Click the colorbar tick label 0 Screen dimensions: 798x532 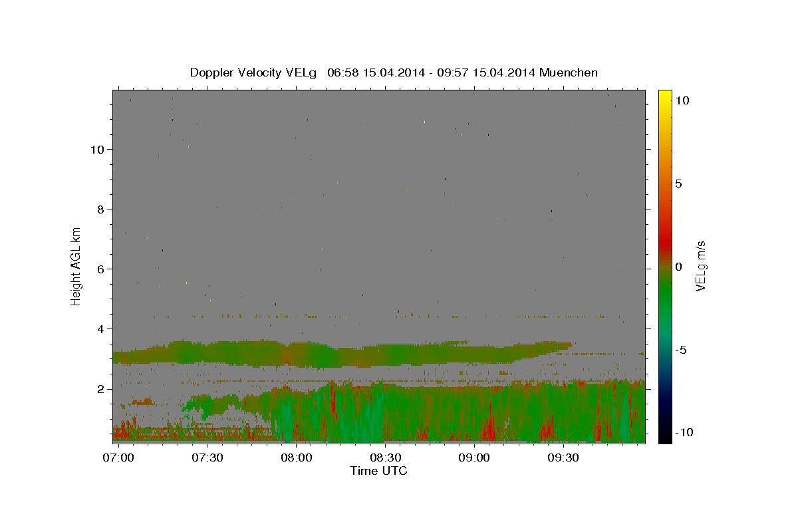(x=678, y=267)
